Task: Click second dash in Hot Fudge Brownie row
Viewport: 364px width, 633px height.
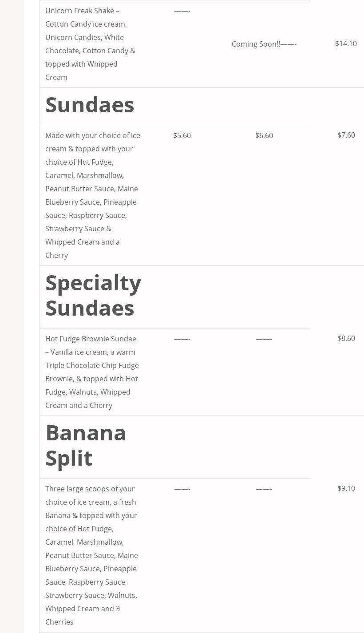Action: pos(264,339)
